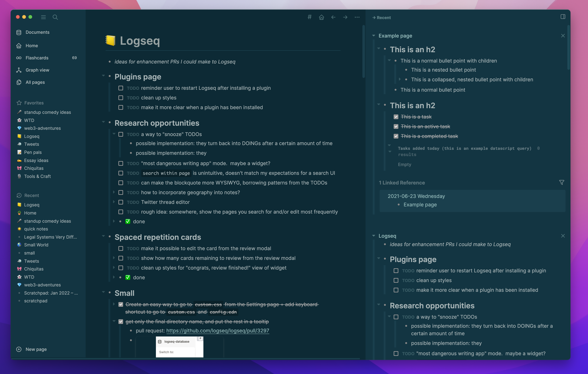Uncheck 'This is a task' checkbox
This screenshot has height=374, width=588.
(396, 117)
